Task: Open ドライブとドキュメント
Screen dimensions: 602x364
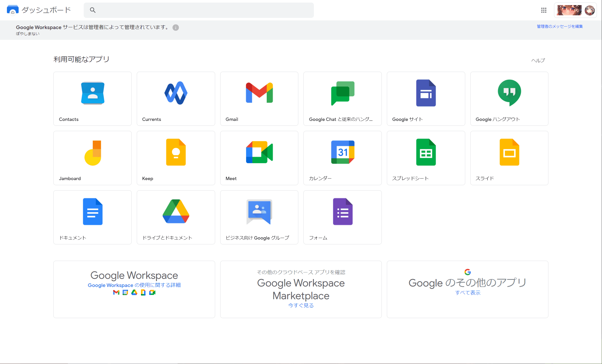Action: coord(176,217)
